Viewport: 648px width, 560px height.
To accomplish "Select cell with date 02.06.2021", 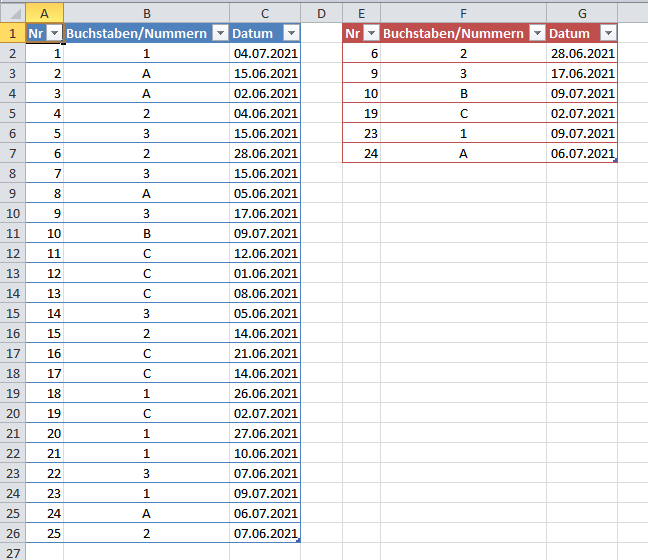I will tap(265, 93).
